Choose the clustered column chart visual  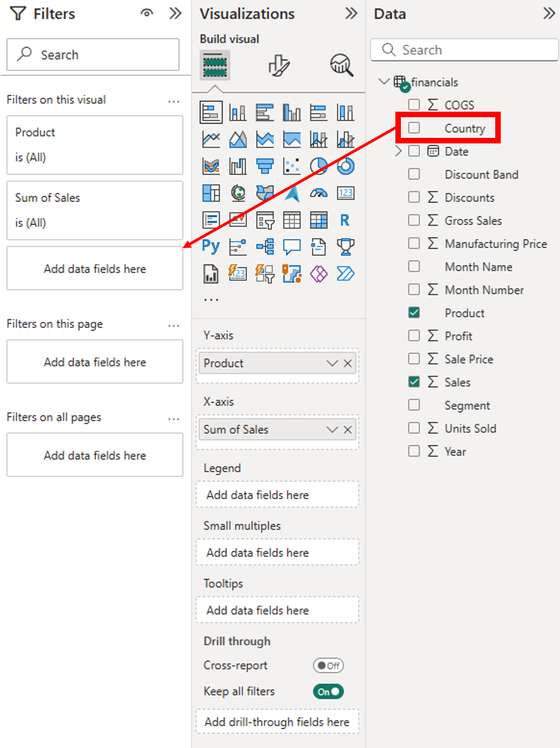[291, 112]
